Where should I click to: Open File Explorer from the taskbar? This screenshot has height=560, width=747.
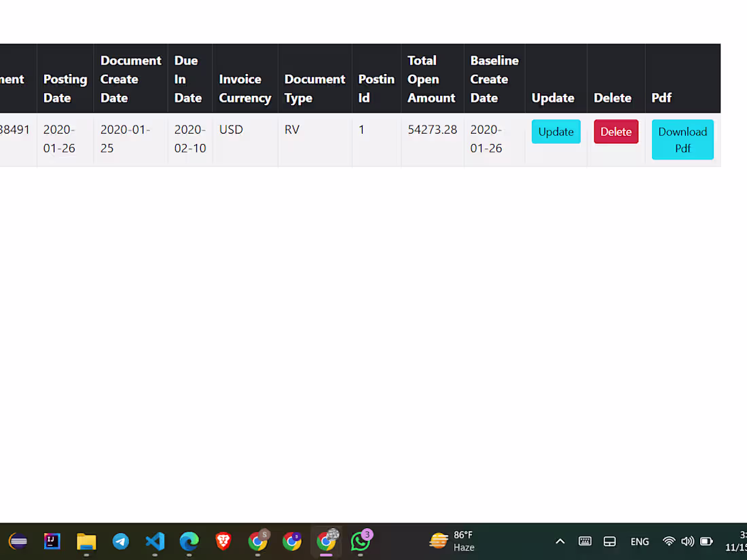click(x=86, y=542)
